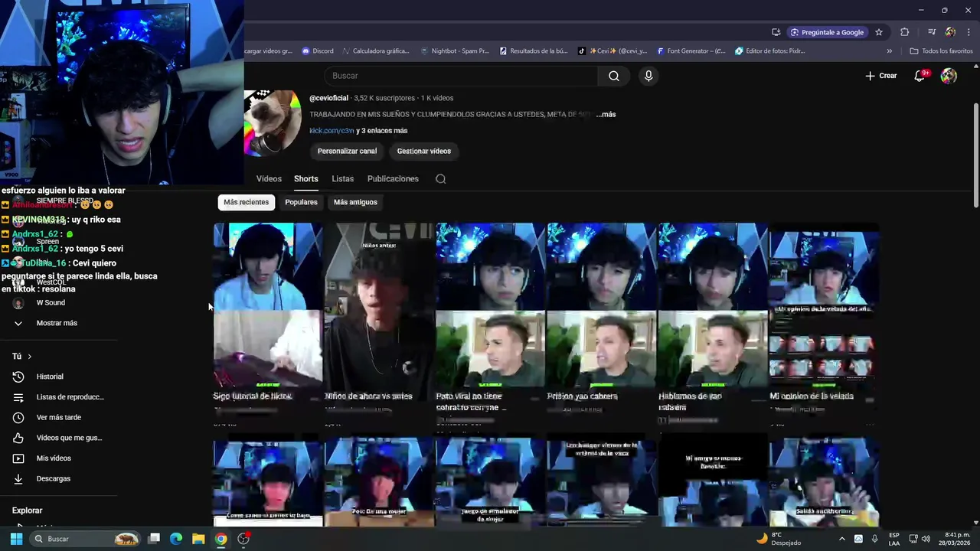Click the channel profile picture
This screenshot has height=551, width=980.
[273, 123]
